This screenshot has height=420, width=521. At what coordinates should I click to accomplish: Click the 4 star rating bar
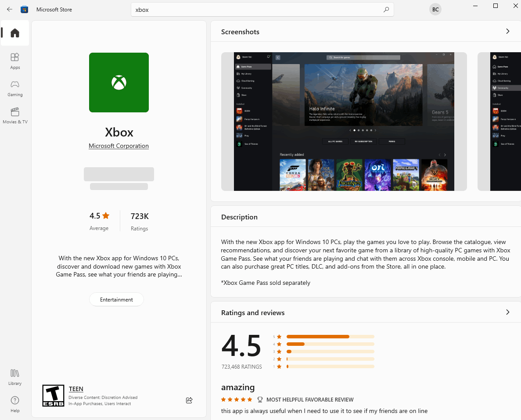pyautogui.click(x=330, y=344)
